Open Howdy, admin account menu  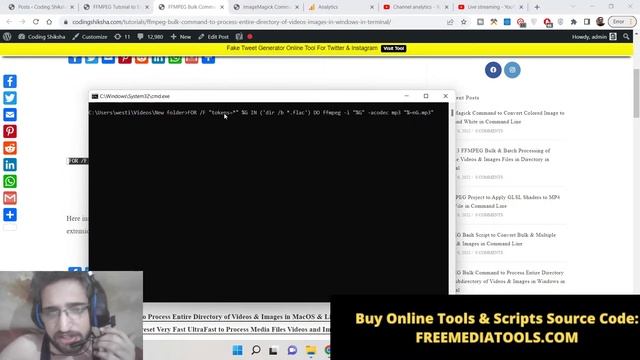594,37
